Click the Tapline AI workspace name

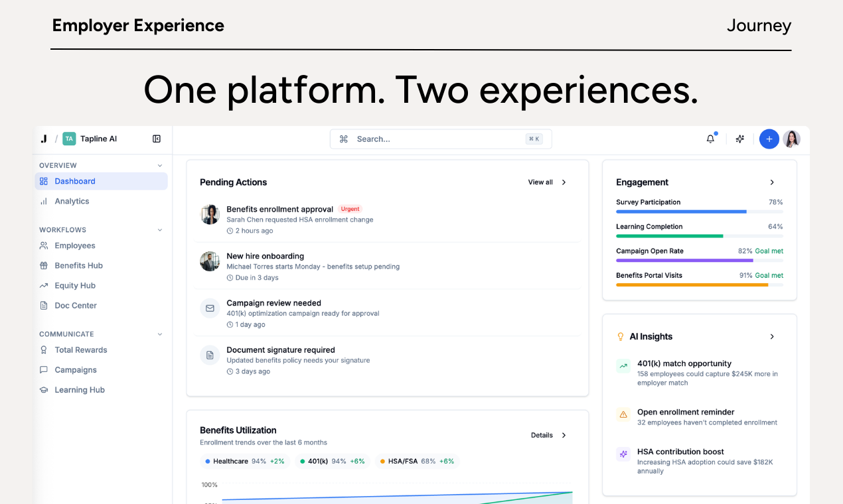pyautogui.click(x=98, y=139)
